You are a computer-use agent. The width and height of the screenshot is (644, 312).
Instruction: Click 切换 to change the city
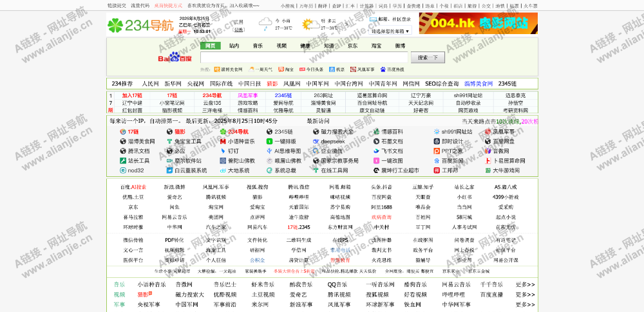coord(239,30)
